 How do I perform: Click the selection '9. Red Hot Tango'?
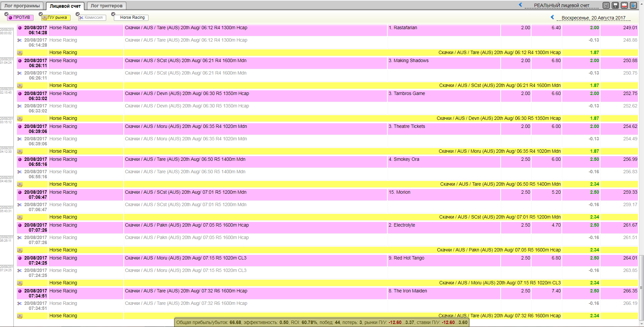click(406, 258)
